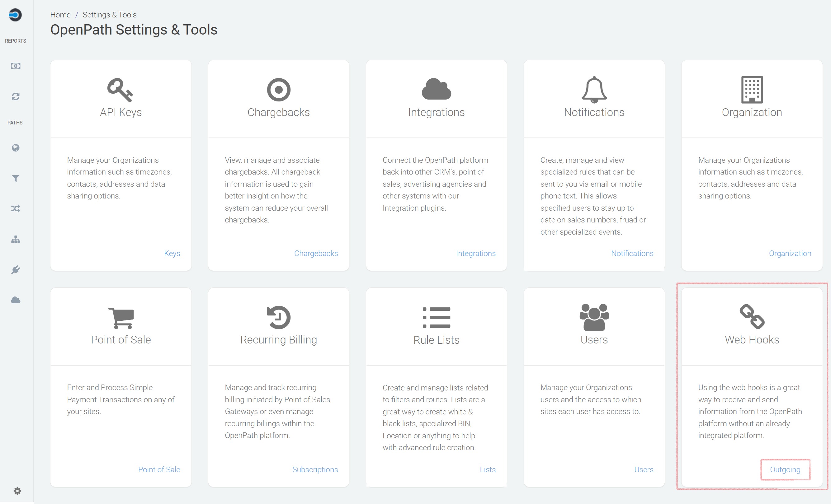Click the Recurring Billing history icon
Viewport: 831px width, 504px height.
click(279, 317)
